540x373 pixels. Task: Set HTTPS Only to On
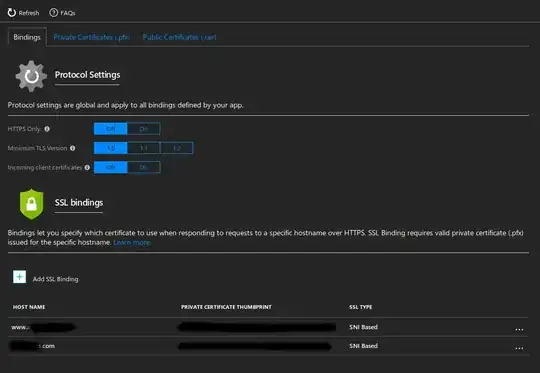pos(144,129)
